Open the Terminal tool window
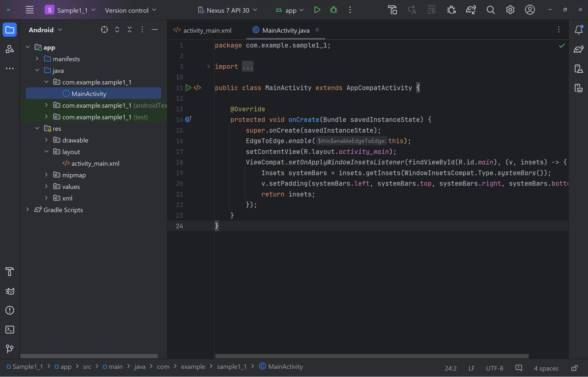Viewport: 588px width, 377px height. pos(10,330)
